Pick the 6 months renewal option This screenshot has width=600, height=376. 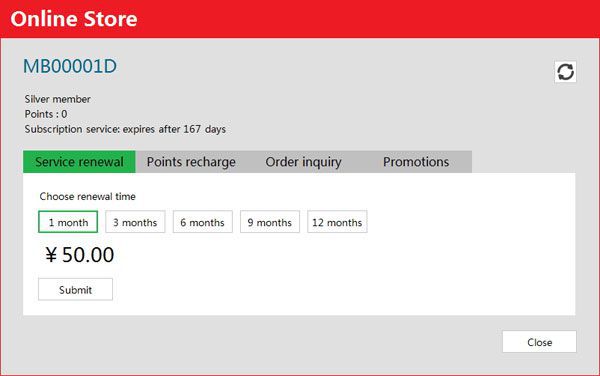[202, 222]
